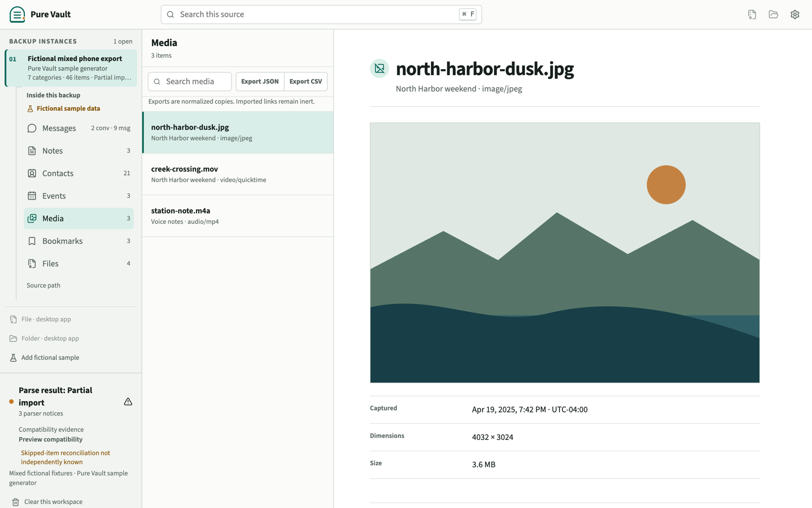This screenshot has width=812, height=508.
Task: Click the Contacts person icon
Action: [x=32, y=173]
